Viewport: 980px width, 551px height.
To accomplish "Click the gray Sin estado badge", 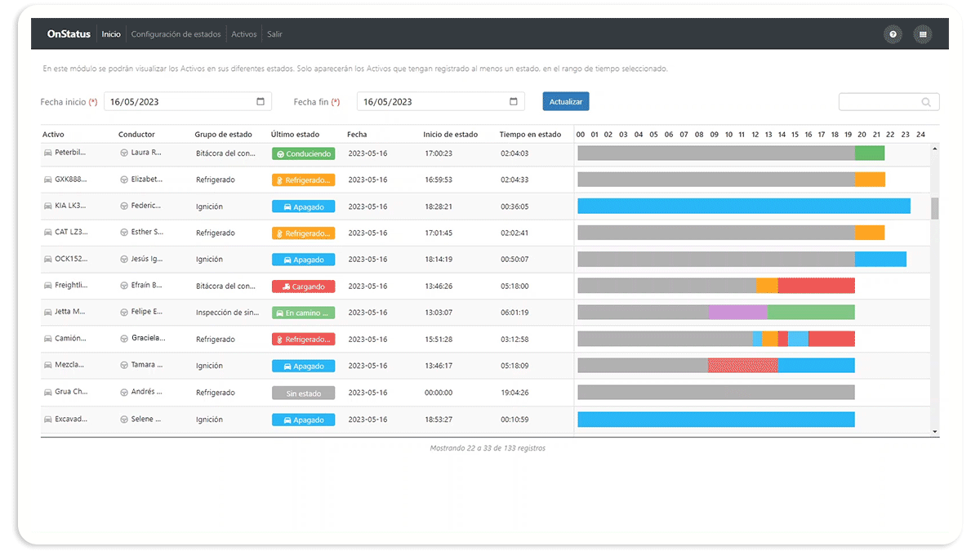I will [x=303, y=393].
